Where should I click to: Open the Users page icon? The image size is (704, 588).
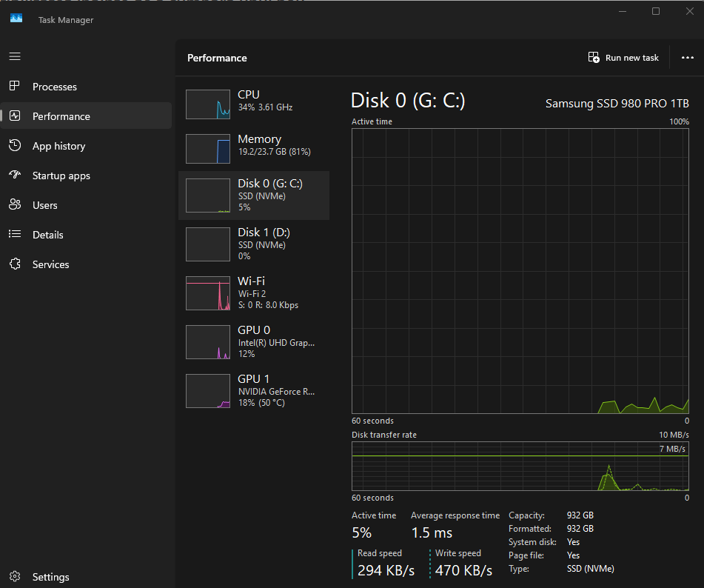click(x=15, y=205)
